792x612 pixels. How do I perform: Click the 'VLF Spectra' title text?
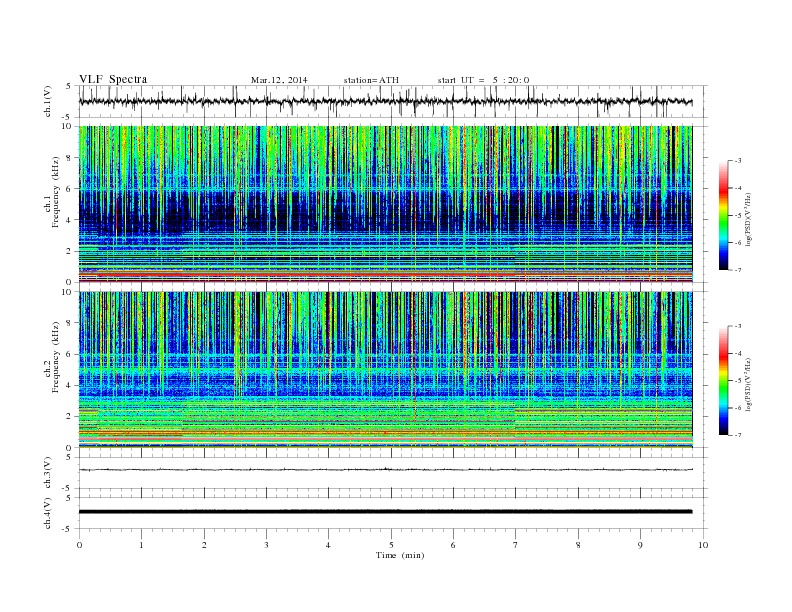point(113,79)
